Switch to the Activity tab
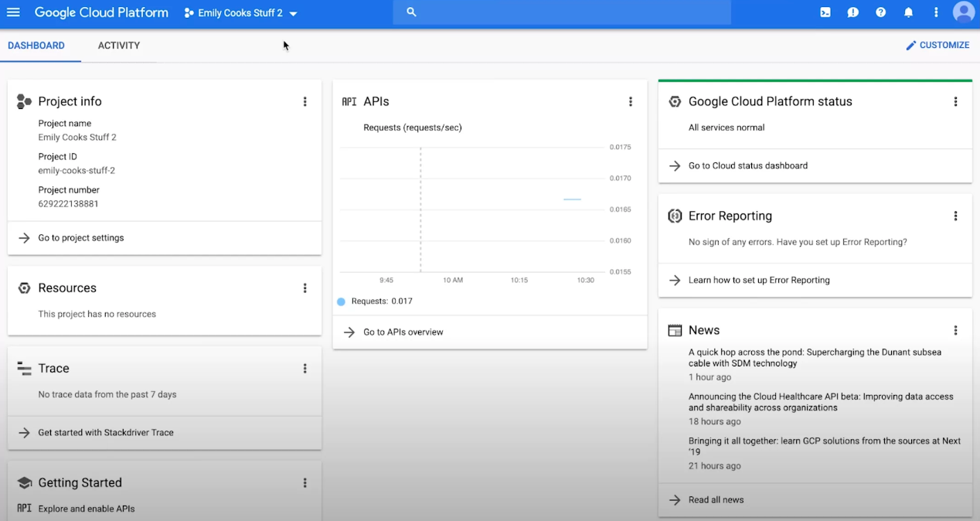 point(119,46)
